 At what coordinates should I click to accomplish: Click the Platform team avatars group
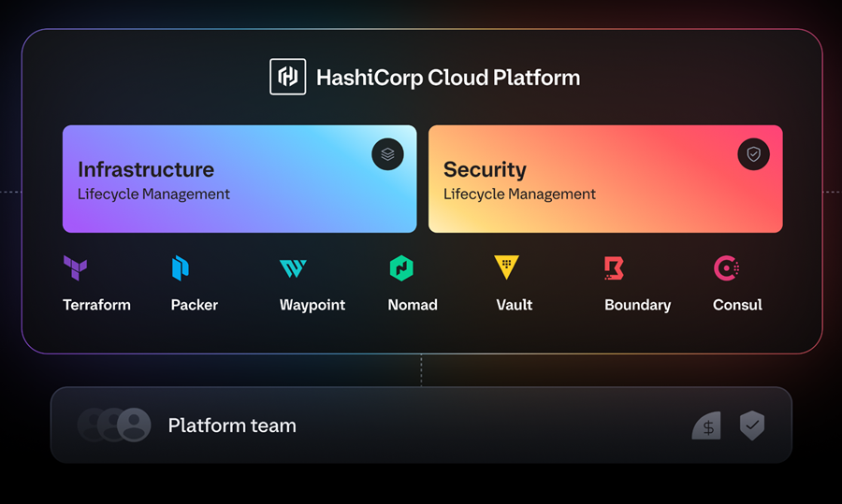(114, 425)
